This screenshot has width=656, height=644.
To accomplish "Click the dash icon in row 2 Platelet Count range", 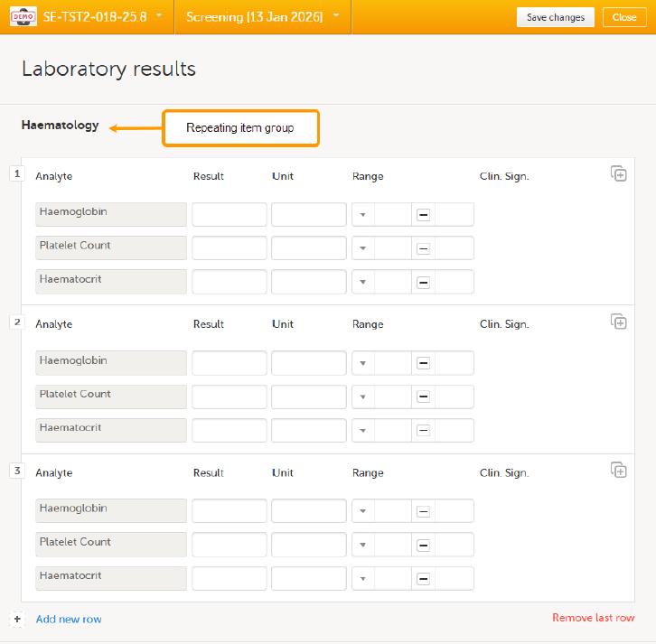I will pos(422,397).
